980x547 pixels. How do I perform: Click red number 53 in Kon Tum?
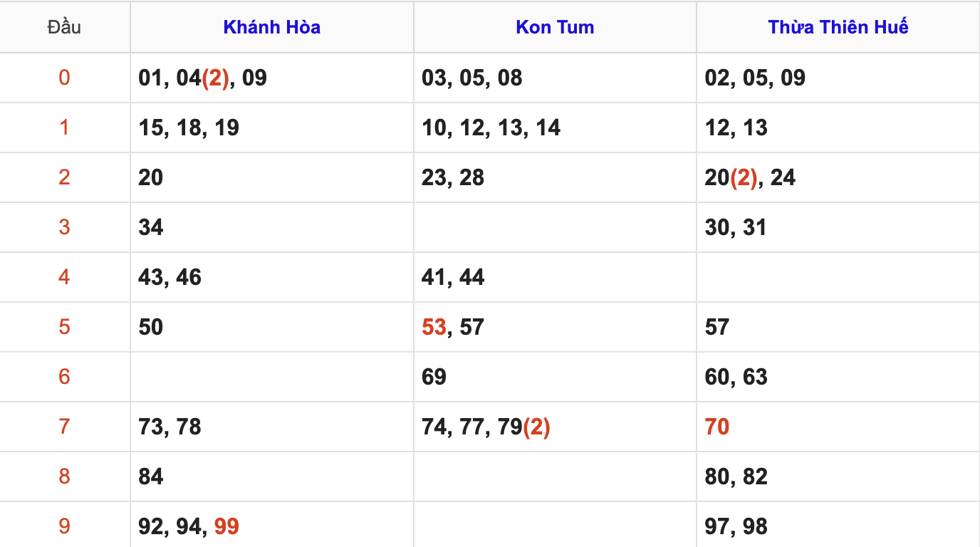point(434,327)
